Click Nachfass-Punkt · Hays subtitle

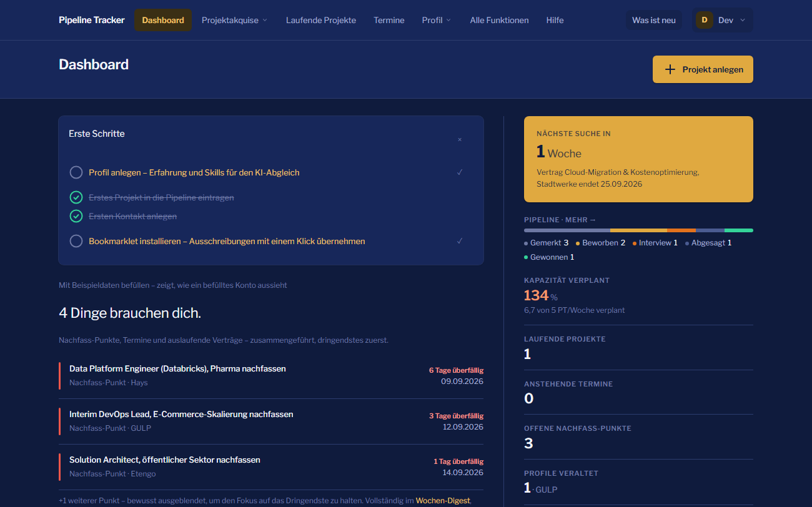tap(109, 382)
